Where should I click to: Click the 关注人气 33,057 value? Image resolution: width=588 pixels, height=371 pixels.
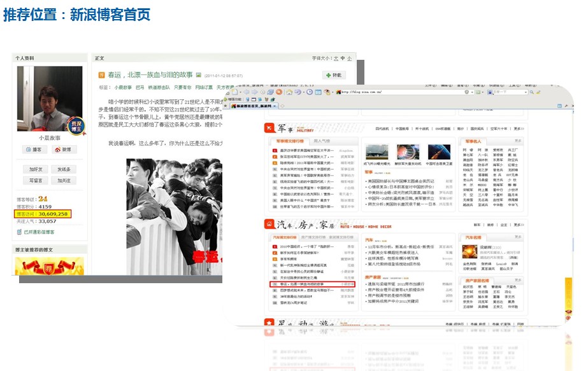click(x=47, y=221)
